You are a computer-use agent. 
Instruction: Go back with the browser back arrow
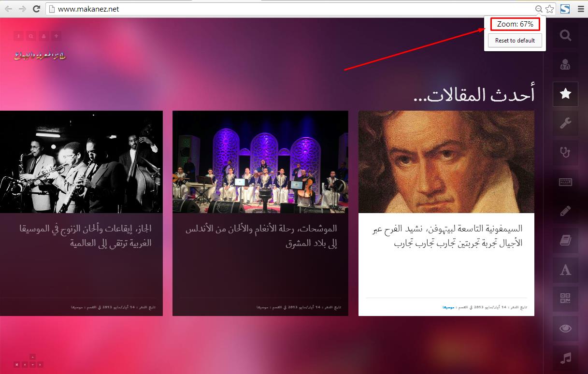tap(9, 9)
